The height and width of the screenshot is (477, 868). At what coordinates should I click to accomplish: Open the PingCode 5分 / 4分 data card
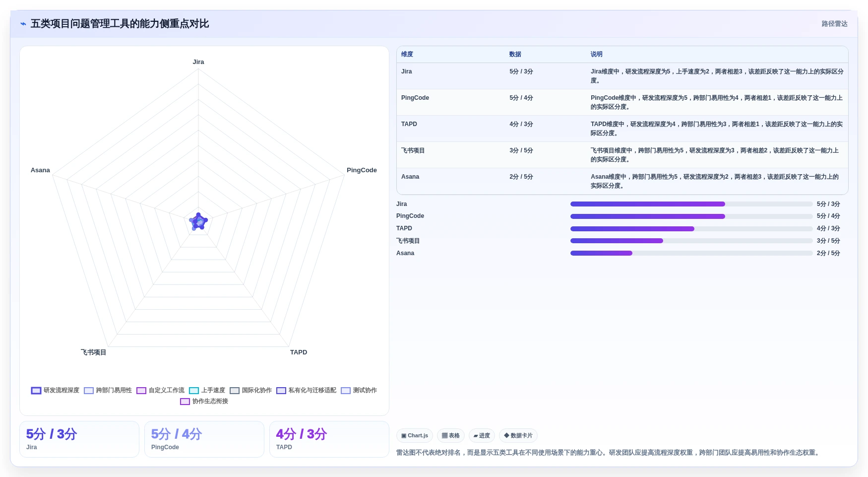[x=204, y=439]
